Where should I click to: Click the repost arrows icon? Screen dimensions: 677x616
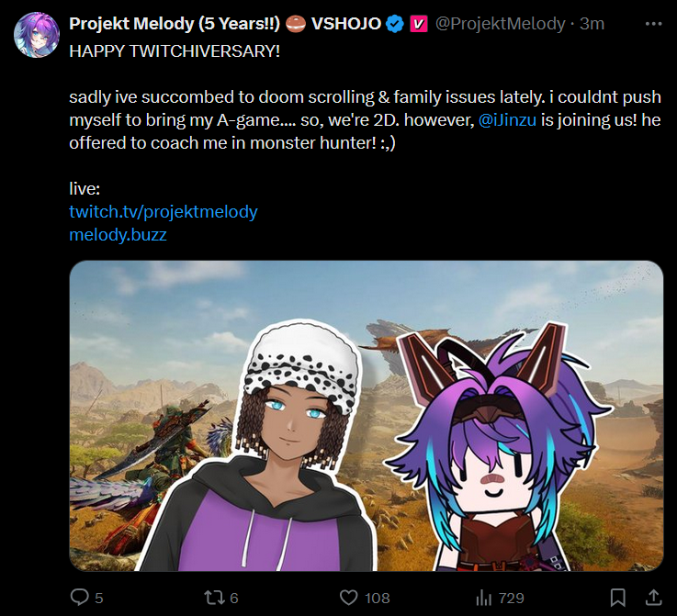tap(214, 598)
